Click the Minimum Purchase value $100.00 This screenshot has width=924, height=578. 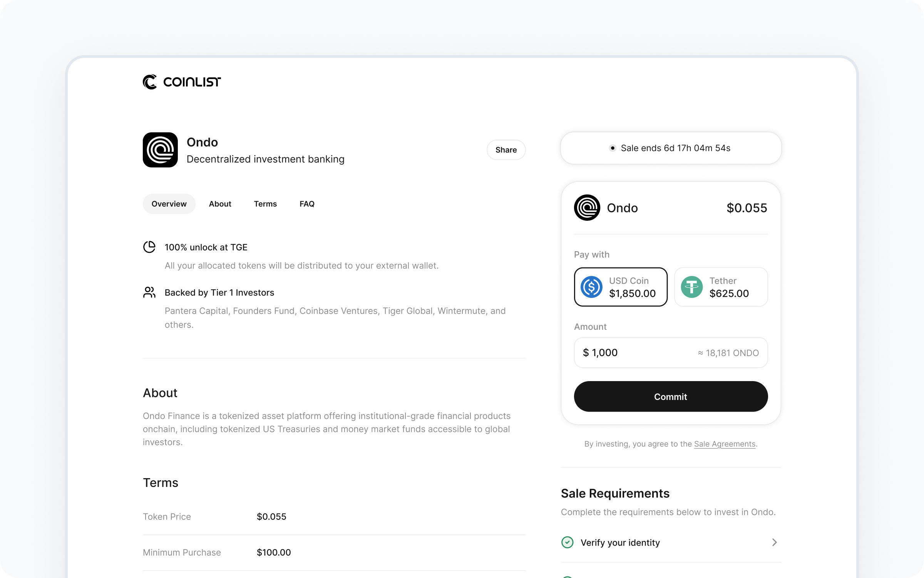pyautogui.click(x=274, y=553)
